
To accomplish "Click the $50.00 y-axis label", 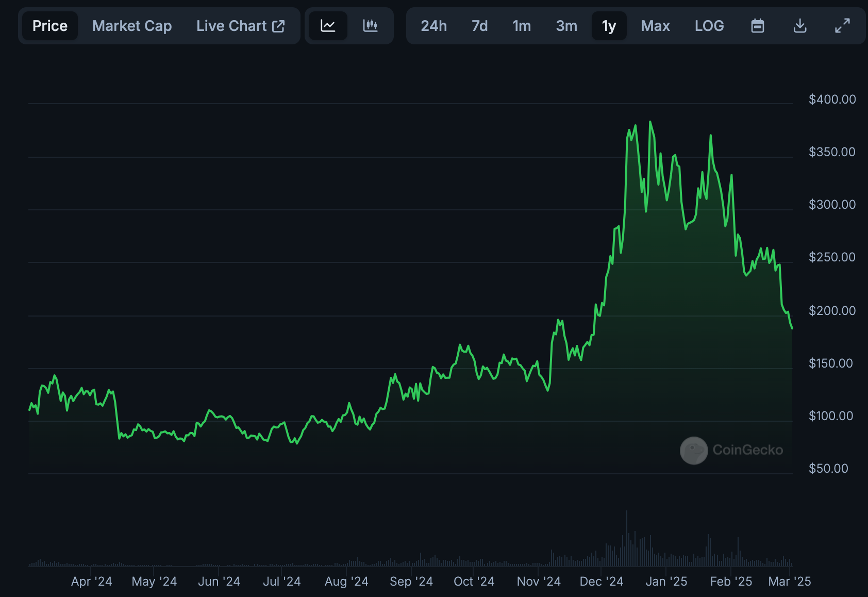I will tap(828, 469).
